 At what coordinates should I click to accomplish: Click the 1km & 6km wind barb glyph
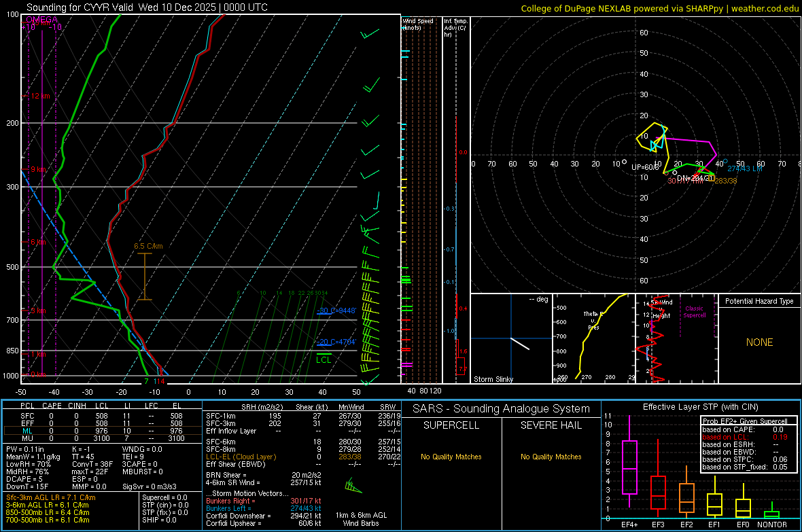pyautogui.click(x=353, y=485)
